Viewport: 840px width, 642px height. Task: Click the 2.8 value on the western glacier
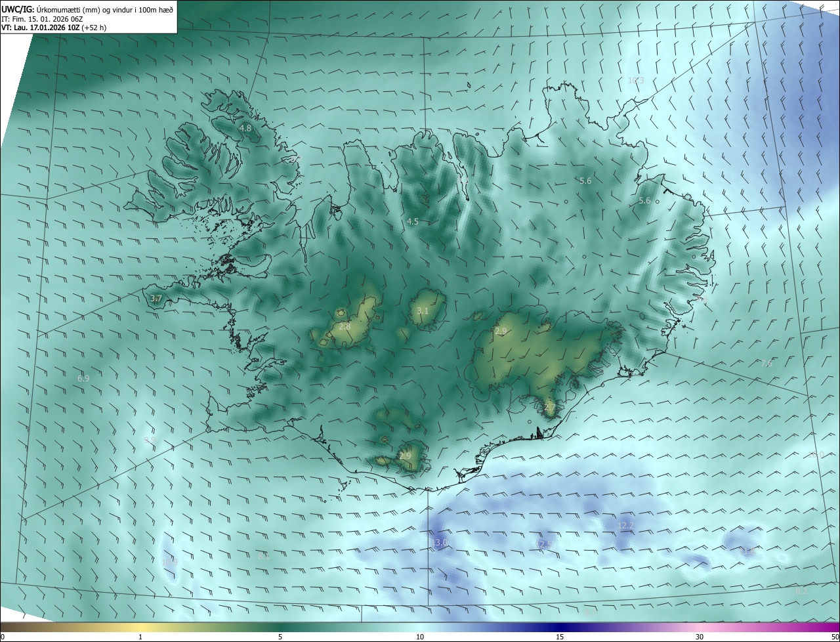tap(345, 326)
